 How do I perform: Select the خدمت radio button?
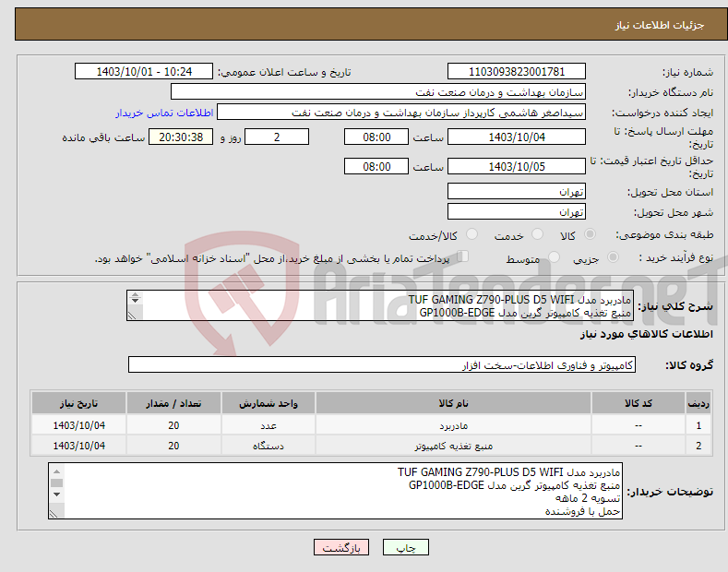537,234
